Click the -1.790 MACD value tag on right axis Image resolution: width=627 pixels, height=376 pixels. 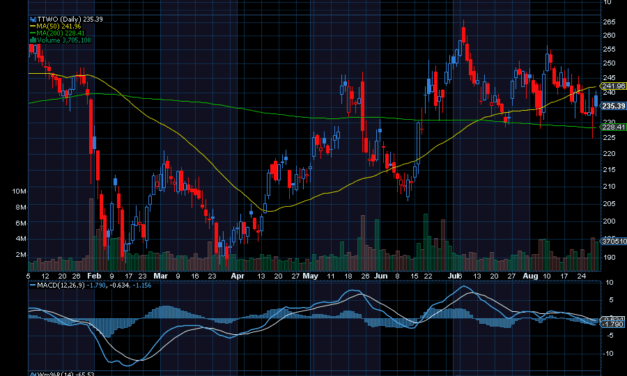[613, 324]
